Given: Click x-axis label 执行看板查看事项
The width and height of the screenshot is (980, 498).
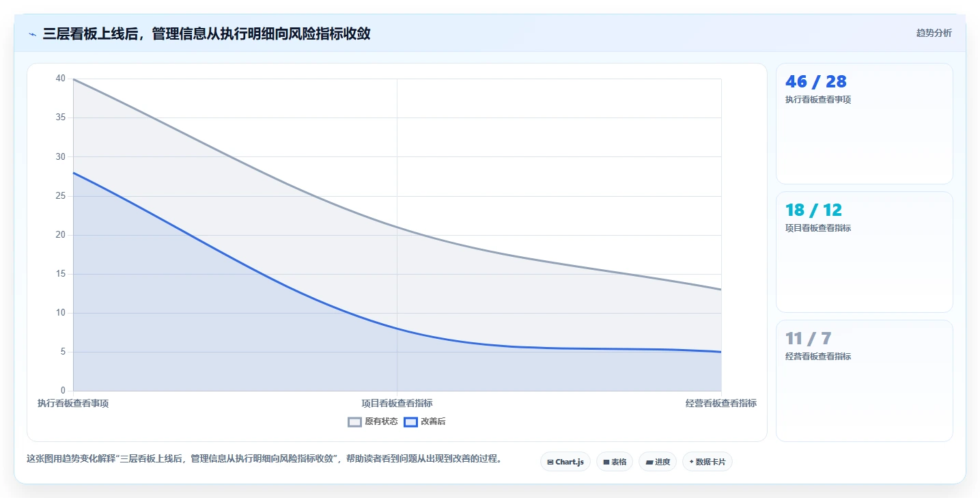Looking at the screenshot, I should (73, 403).
